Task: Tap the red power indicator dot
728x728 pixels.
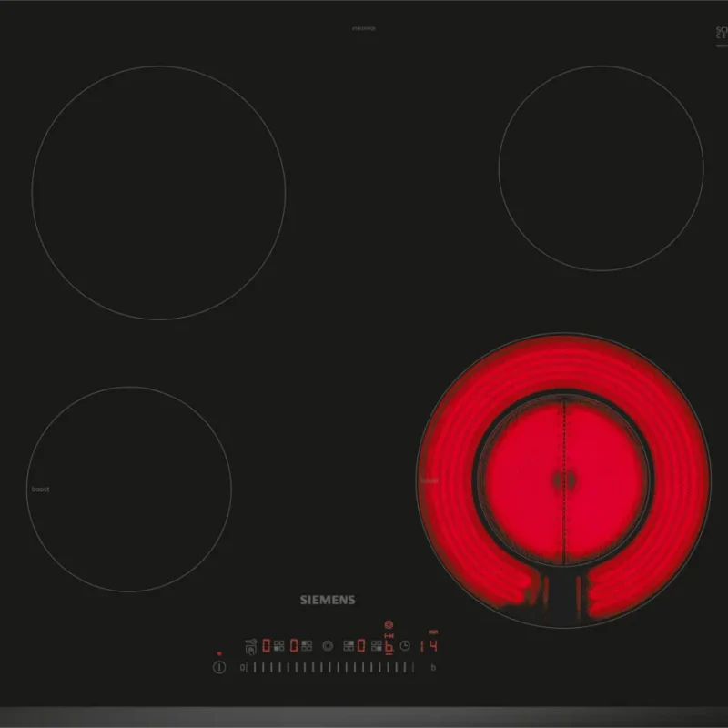Action: (x=219, y=653)
